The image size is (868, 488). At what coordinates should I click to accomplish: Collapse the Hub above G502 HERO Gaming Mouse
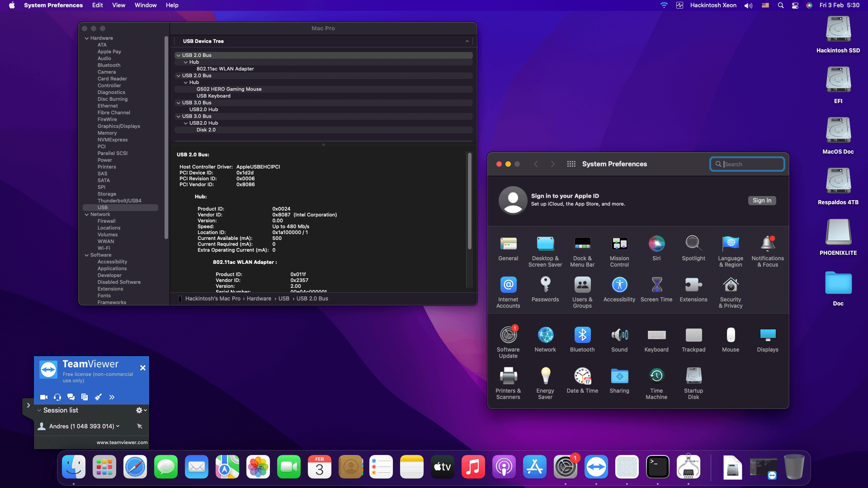[186, 83]
